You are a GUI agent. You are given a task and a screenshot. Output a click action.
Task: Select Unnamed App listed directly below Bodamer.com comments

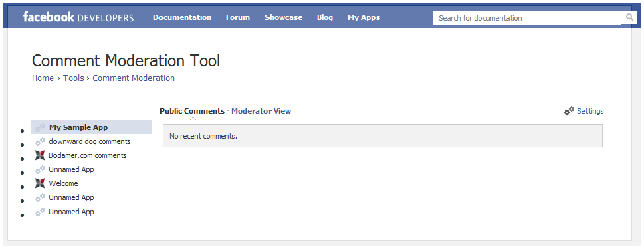(72, 169)
